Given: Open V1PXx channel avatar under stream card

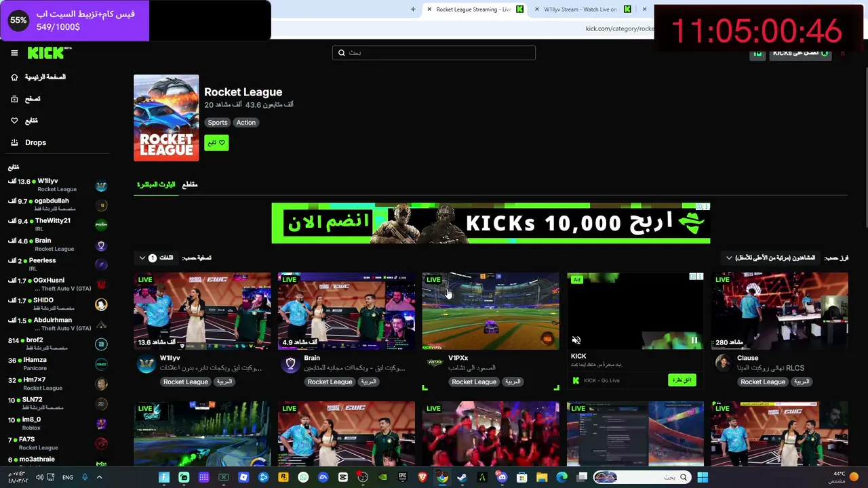Looking at the screenshot, I should [435, 363].
